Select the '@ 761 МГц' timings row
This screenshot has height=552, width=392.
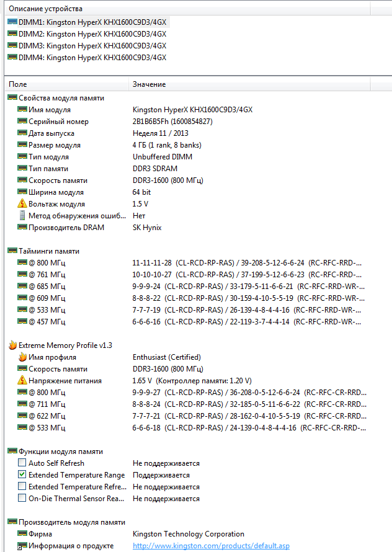point(190,275)
